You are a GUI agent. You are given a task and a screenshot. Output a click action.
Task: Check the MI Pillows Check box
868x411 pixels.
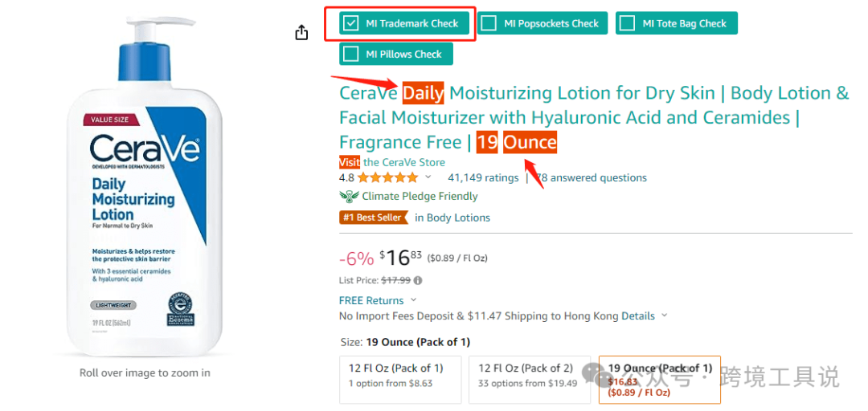[350, 54]
